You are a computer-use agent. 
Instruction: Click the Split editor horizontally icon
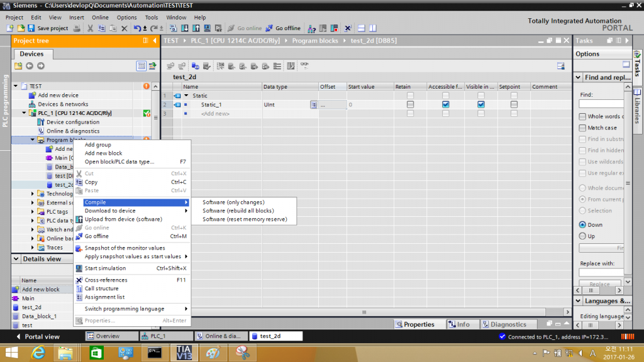(x=362, y=28)
